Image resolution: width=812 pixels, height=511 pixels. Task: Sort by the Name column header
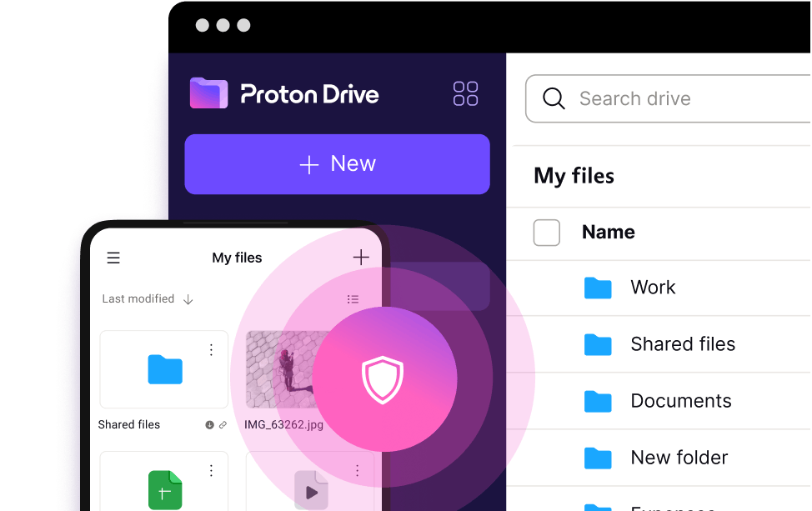[608, 233]
